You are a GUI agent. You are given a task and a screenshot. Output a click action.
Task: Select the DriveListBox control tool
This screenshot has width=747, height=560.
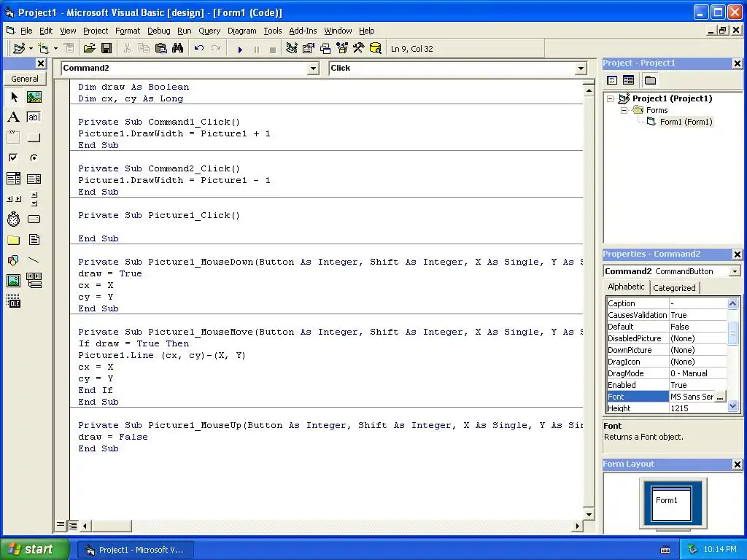(34, 219)
